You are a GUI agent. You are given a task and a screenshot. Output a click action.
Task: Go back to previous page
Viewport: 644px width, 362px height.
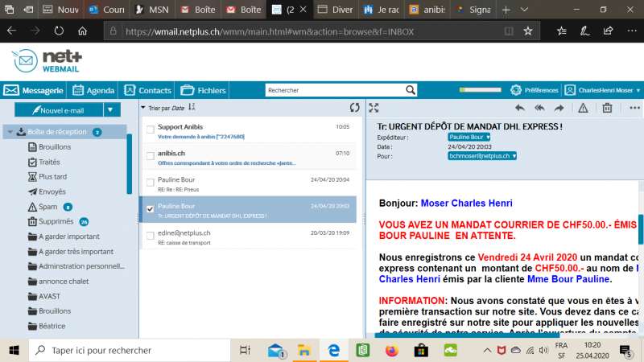click(x=11, y=31)
